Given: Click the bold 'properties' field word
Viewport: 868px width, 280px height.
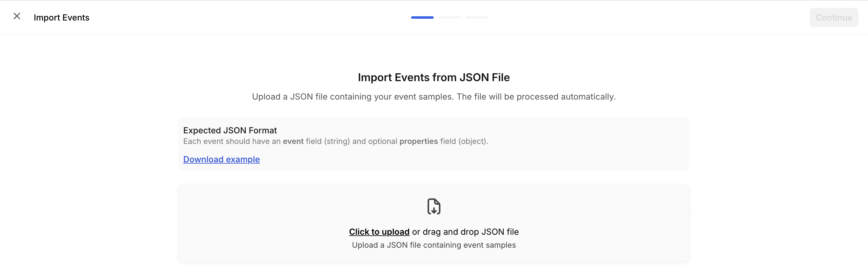Looking at the screenshot, I should [419, 141].
